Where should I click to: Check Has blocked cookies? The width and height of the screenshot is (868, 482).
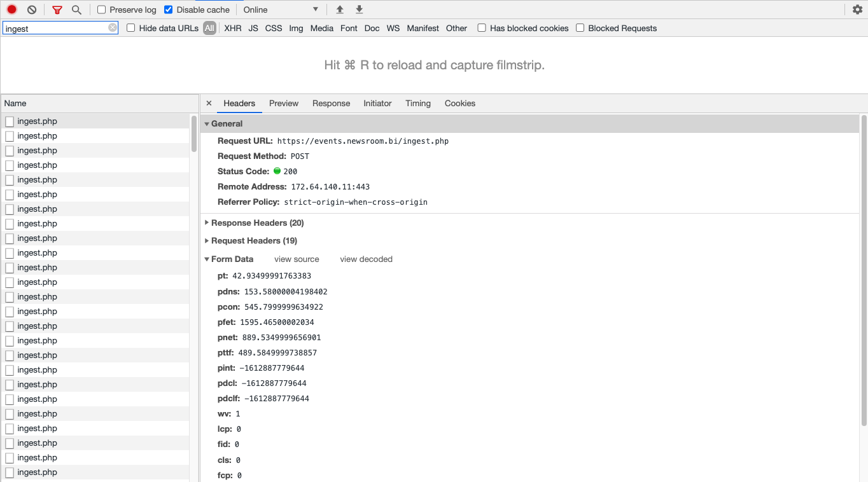pos(482,28)
